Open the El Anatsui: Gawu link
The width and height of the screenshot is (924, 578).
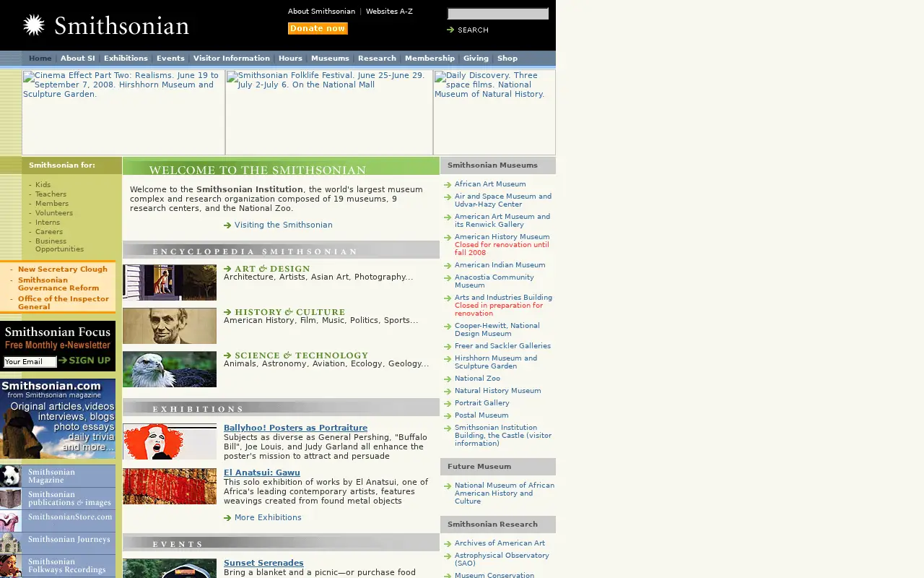[261, 473]
